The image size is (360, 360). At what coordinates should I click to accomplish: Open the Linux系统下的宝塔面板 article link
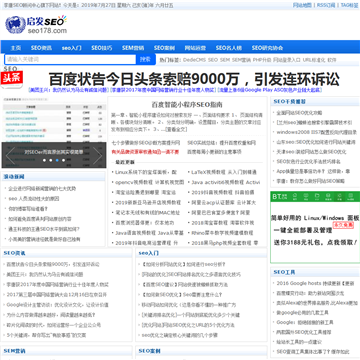(146, 172)
